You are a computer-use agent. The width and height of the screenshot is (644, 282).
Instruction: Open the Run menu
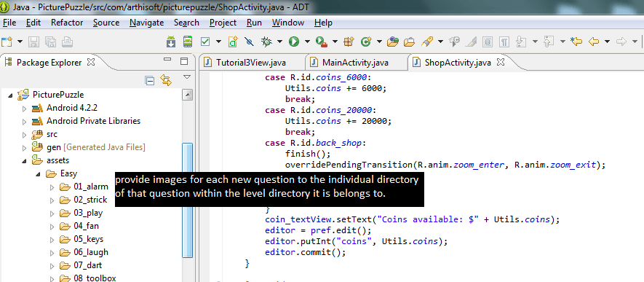pyautogui.click(x=254, y=23)
